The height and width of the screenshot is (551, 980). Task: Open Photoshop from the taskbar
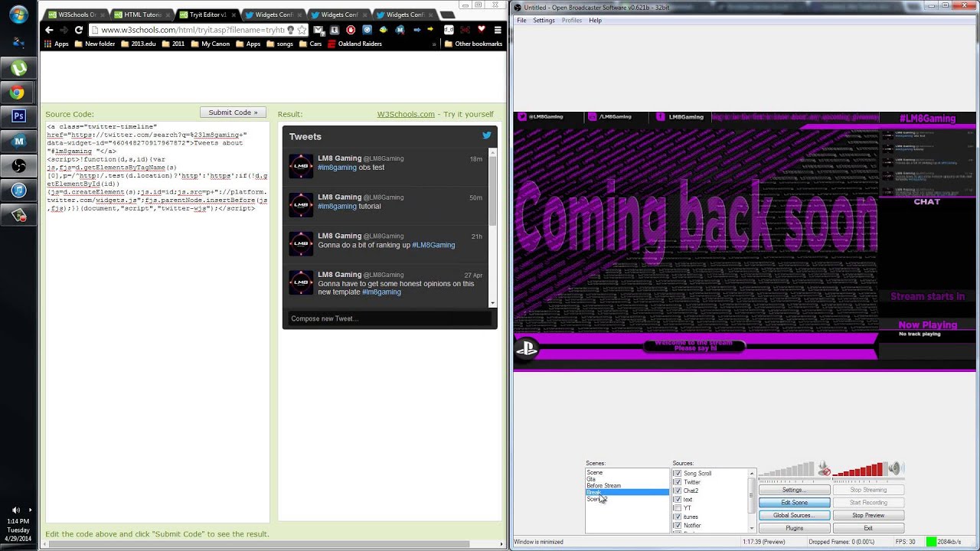click(x=18, y=116)
